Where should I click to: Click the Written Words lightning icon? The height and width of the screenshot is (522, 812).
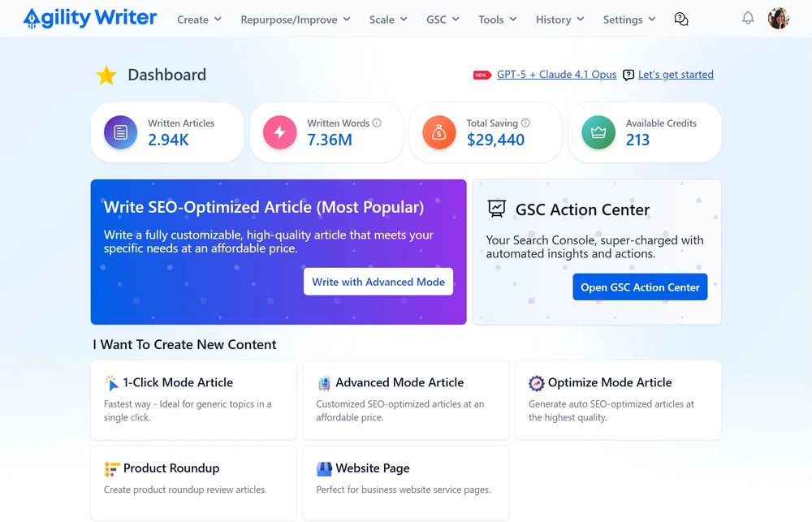tap(279, 132)
